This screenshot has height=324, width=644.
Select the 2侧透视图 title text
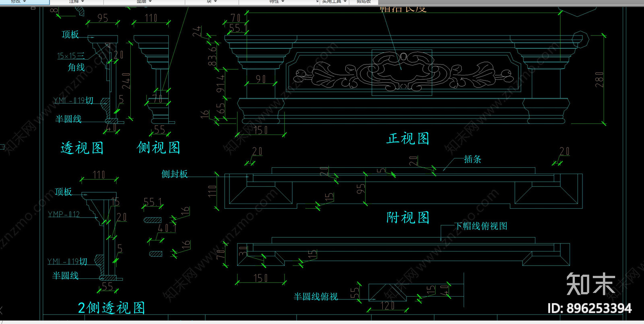click(111, 308)
